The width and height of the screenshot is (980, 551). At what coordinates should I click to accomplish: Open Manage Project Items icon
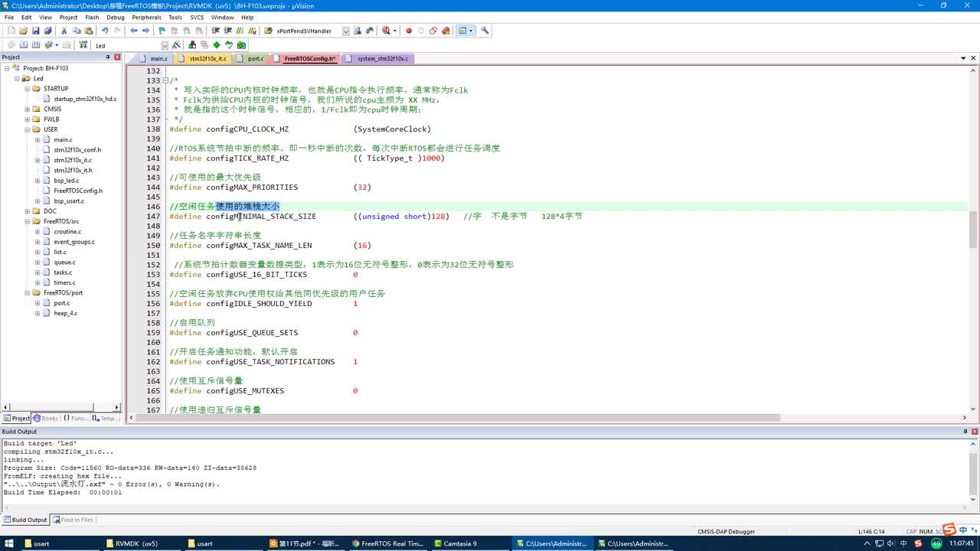(x=192, y=45)
